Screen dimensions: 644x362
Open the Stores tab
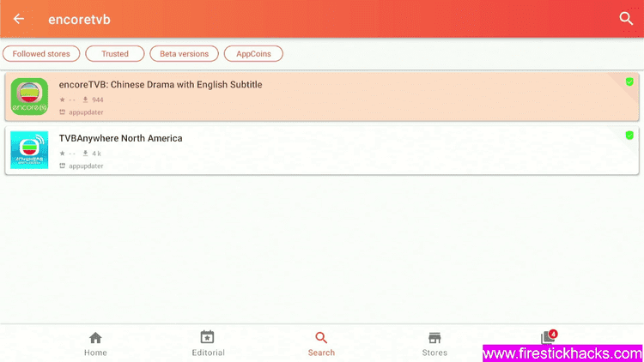[434, 344]
